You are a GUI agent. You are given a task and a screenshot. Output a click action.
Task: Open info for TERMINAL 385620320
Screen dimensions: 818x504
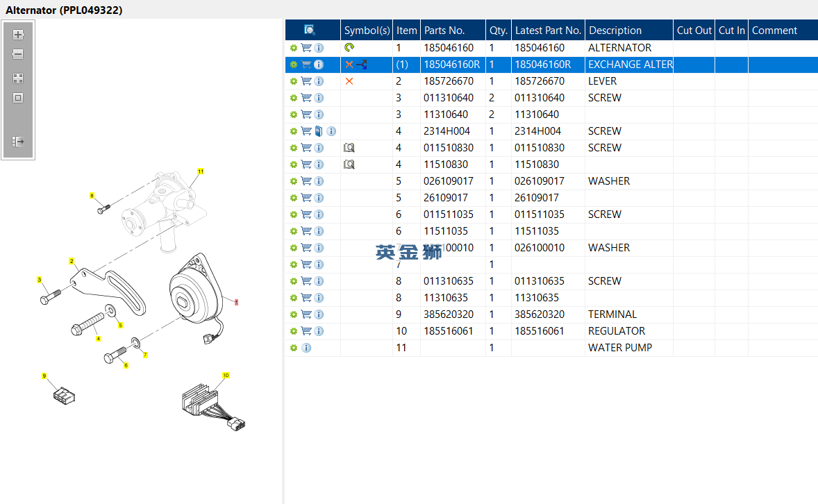click(319, 314)
